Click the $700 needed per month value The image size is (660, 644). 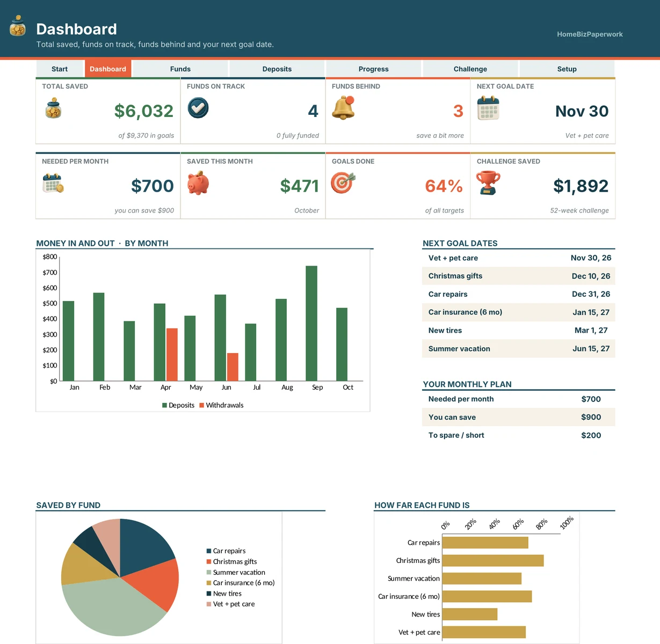click(x=153, y=186)
